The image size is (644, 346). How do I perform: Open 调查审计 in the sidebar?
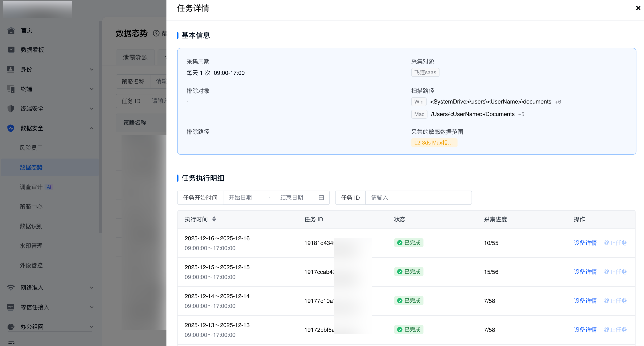[31, 187]
